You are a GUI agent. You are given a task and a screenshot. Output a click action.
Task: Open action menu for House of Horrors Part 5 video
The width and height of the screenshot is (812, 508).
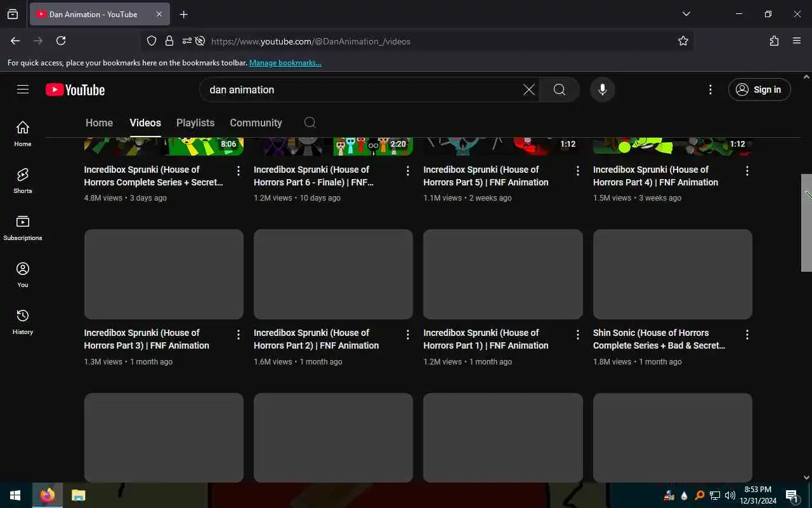(x=578, y=171)
